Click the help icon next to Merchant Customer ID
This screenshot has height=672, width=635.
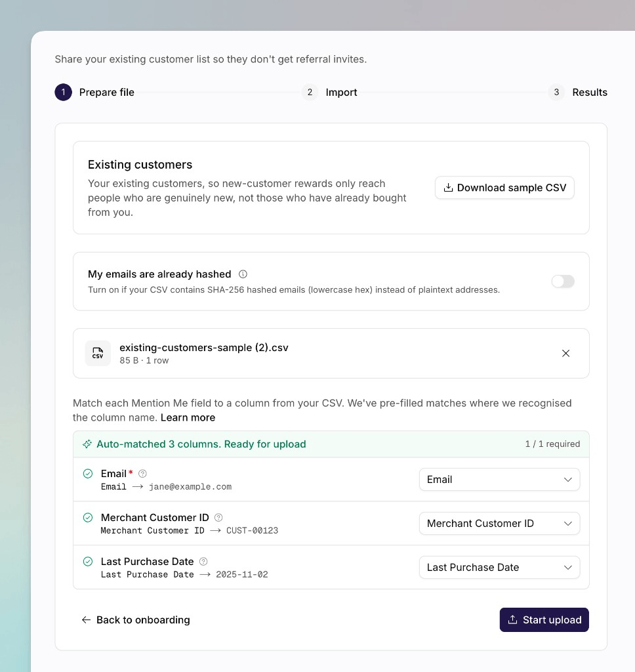click(x=218, y=518)
